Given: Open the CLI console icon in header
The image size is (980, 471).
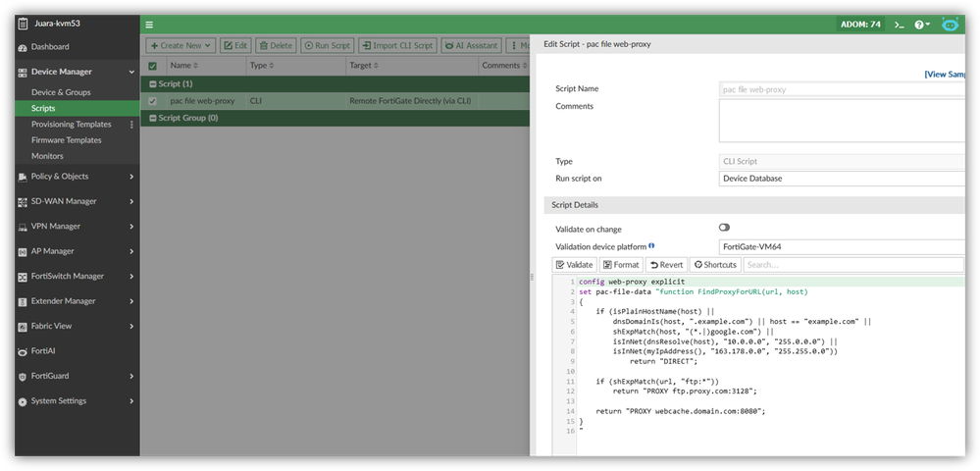Looking at the screenshot, I should click(901, 25).
